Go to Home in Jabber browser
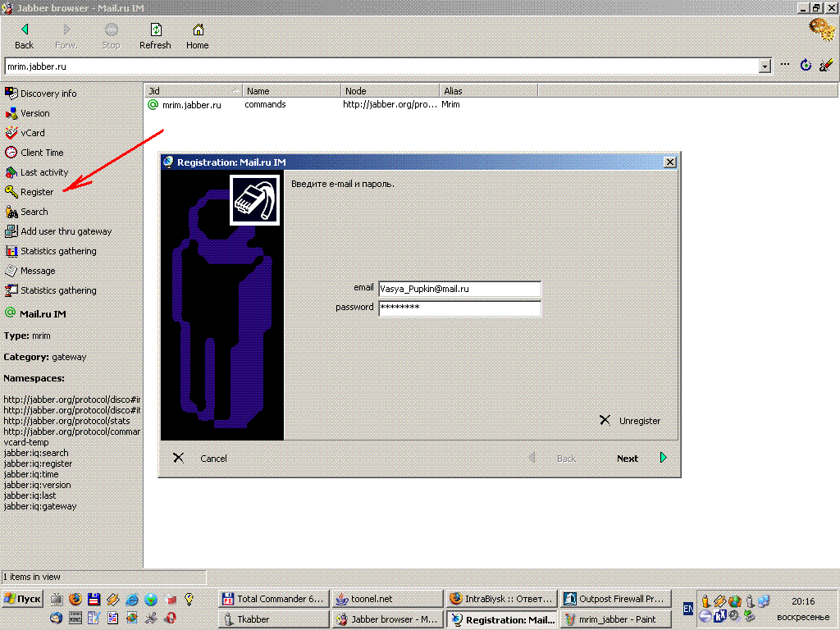The width and height of the screenshot is (840, 630). tap(197, 35)
